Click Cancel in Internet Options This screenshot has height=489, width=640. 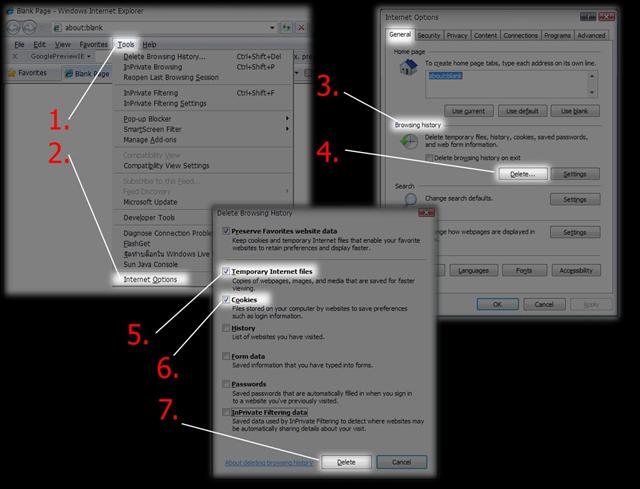[x=544, y=304]
